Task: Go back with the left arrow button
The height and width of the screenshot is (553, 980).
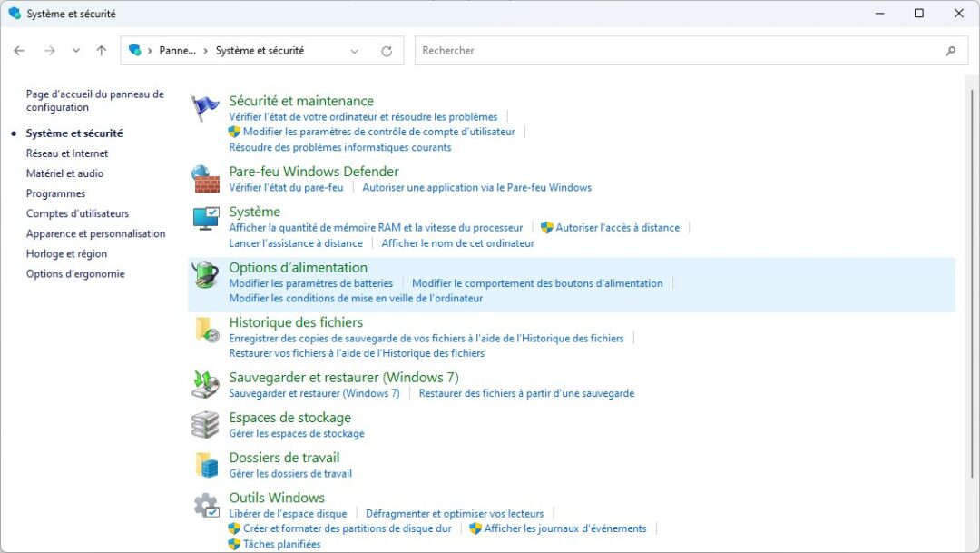Action: tap(19, 51)
